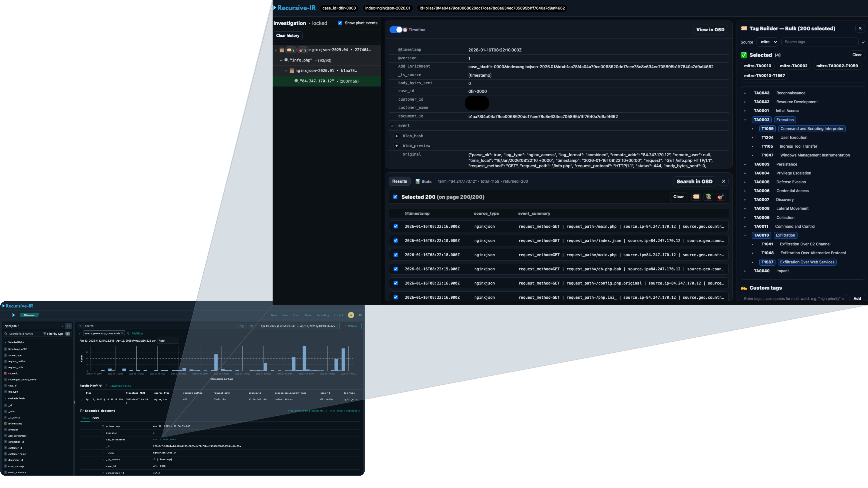868x488 pixels.
Task: Click the Clear history button
Action: (x=288, y=36)
